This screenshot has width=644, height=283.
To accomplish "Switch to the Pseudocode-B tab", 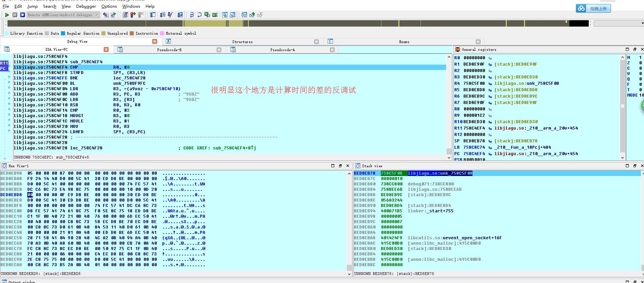I will point(169,50).
